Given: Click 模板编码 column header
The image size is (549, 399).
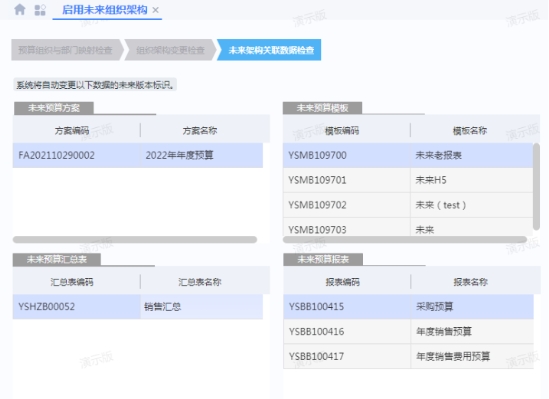Looking at the screenshot, I should tap(342, 131).
